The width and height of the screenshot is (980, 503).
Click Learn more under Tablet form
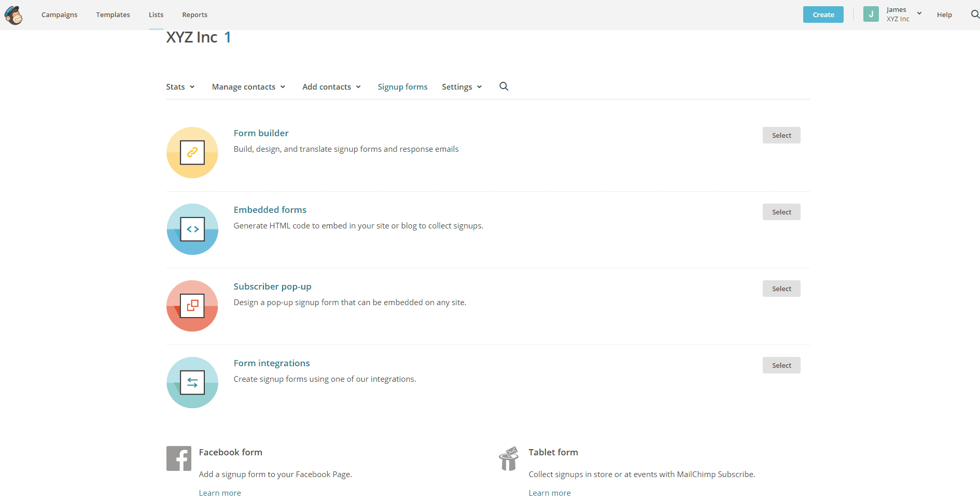[x=550, y=493]
